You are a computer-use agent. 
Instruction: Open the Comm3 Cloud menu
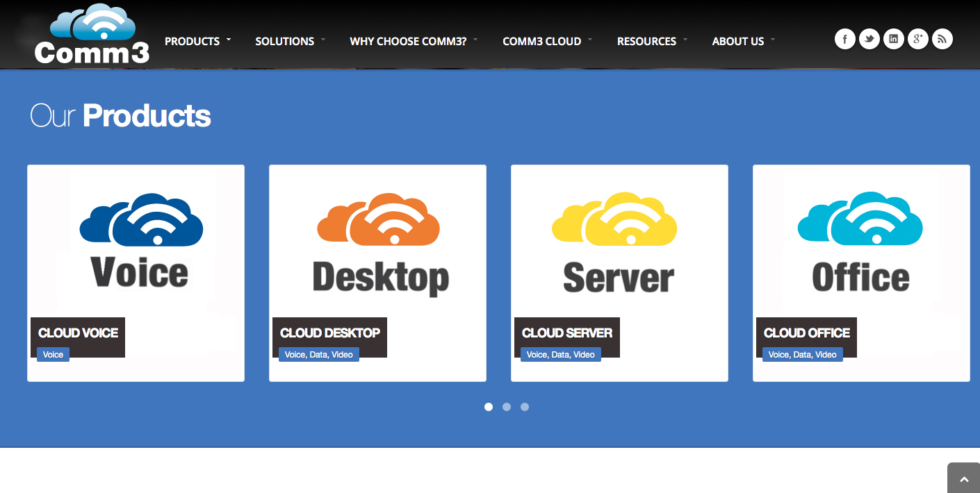click(x=541, y=41)
